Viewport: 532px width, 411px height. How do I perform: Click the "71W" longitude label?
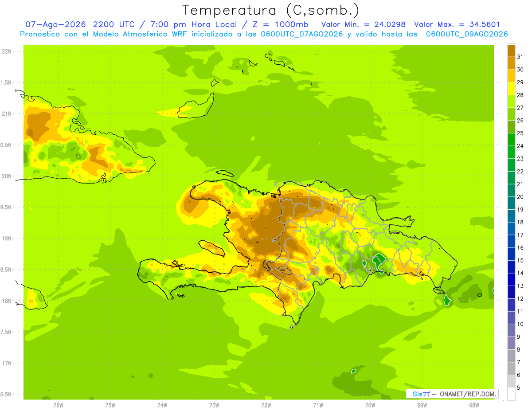pyautogui.click(x=318, y=405)
